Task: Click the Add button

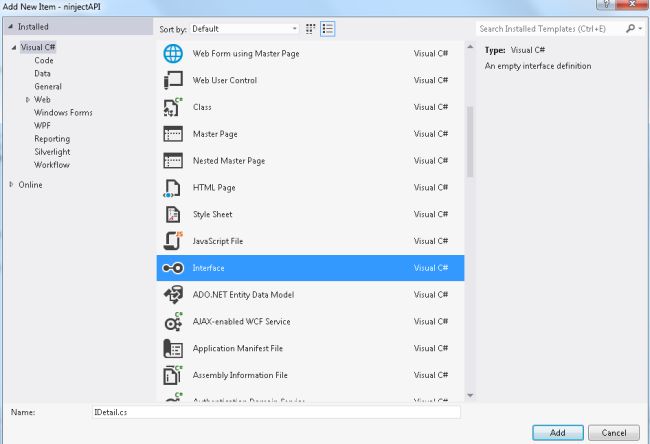Action: click(x=558, y=432)
